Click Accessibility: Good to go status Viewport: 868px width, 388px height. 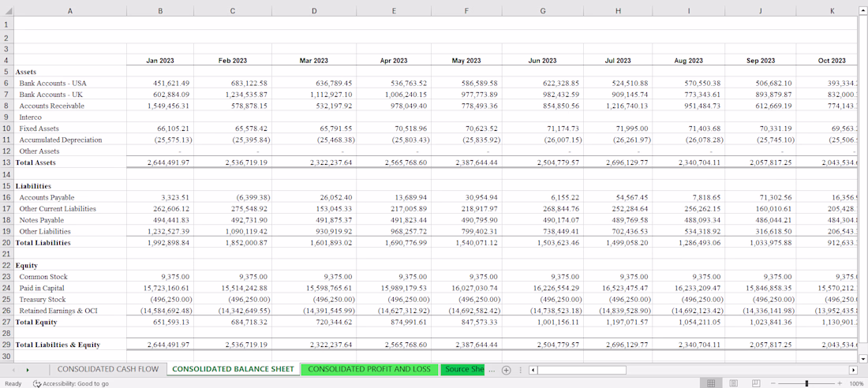tap(71, 383)
